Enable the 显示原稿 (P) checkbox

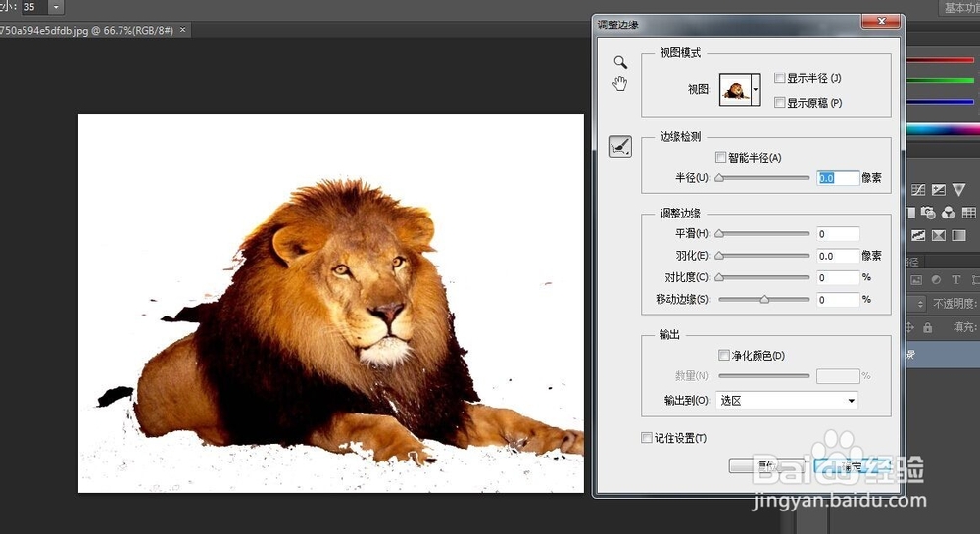pyautogui.click(x=779, y=103)
